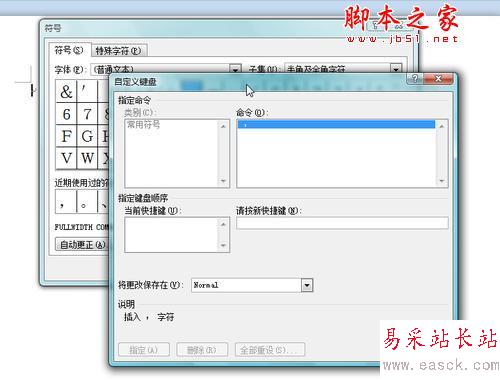
Task: Choose the G character cell
Action: pyautogui.click(x=87, y=136)
